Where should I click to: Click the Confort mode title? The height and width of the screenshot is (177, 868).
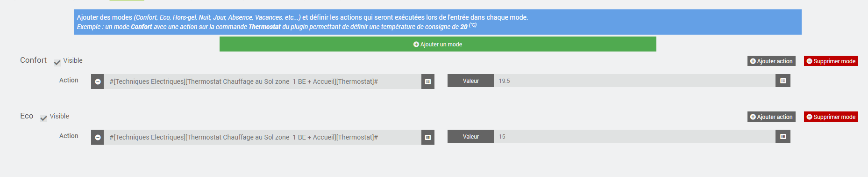(x=33, y=60)
